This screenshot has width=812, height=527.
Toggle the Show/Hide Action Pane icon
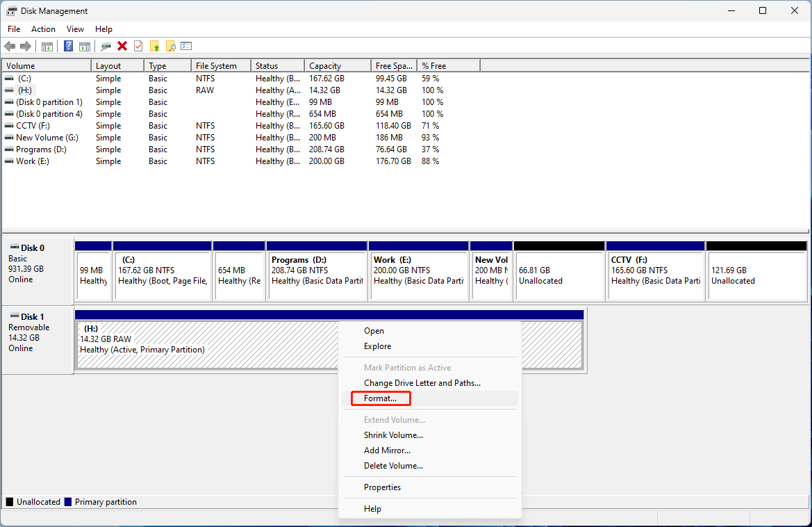click(85, 47)
